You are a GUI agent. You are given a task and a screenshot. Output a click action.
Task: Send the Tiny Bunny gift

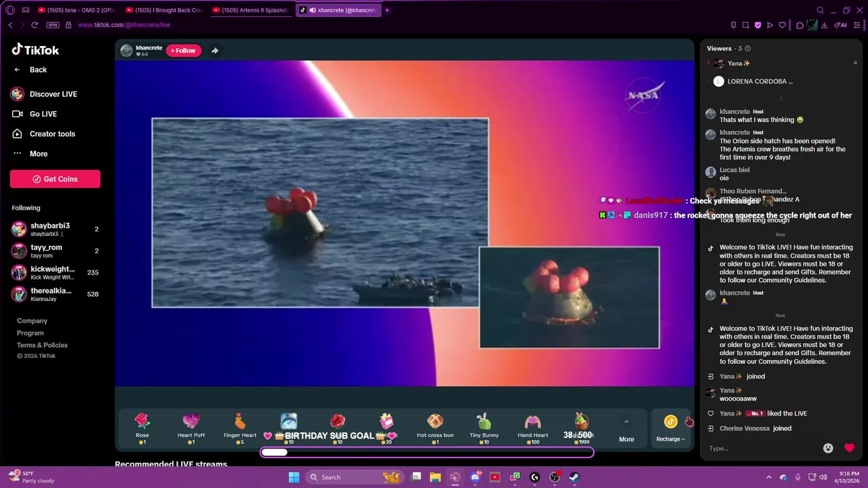484,428
